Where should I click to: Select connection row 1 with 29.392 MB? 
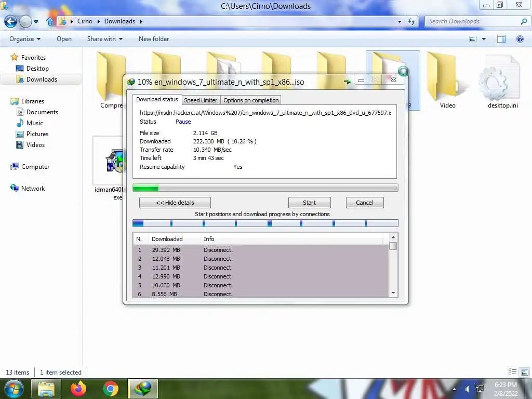tap(261, 250)
